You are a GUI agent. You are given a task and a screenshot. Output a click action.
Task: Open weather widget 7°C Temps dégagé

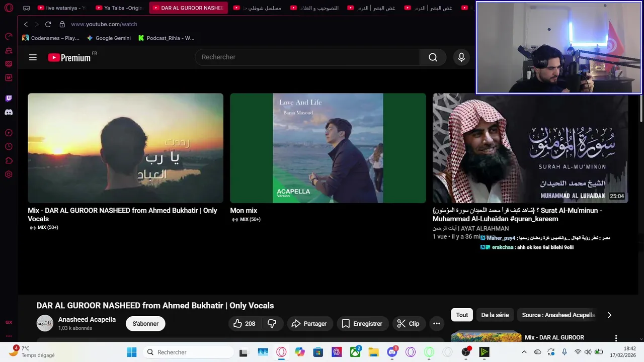click(33, 352)
